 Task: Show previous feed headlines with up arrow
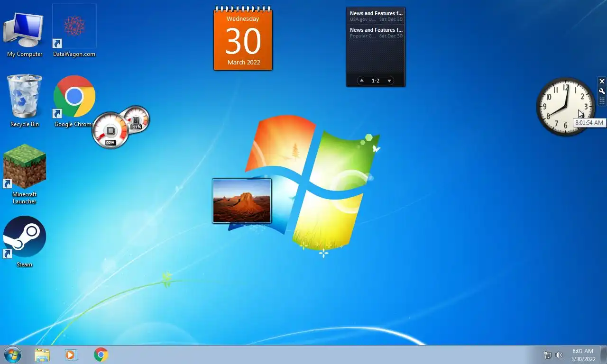pyautogui.click(x=362, y=81)
